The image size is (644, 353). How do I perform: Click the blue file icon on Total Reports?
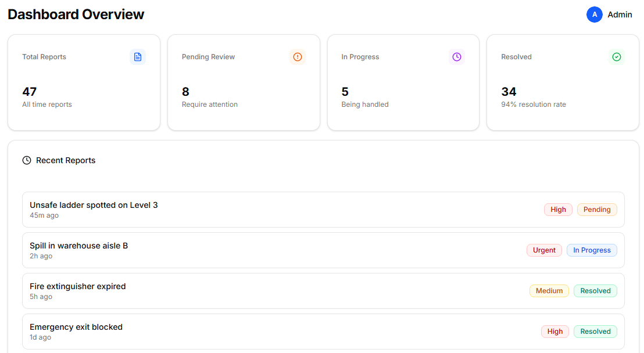point(138,57)
